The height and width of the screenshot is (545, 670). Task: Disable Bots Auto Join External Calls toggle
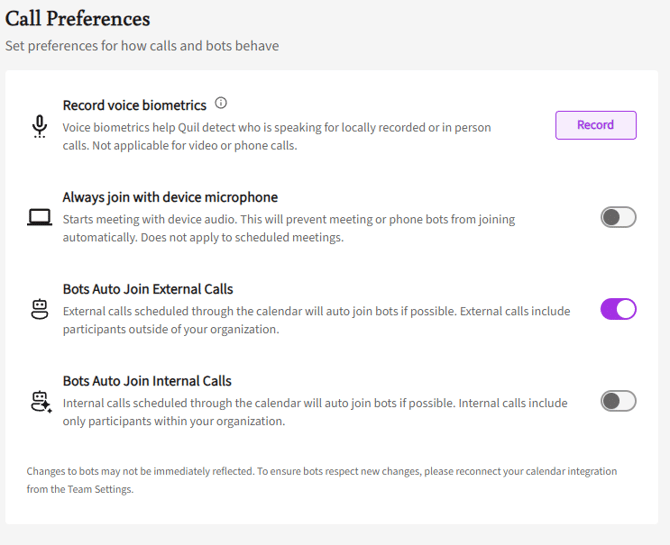tap(618, 309)
